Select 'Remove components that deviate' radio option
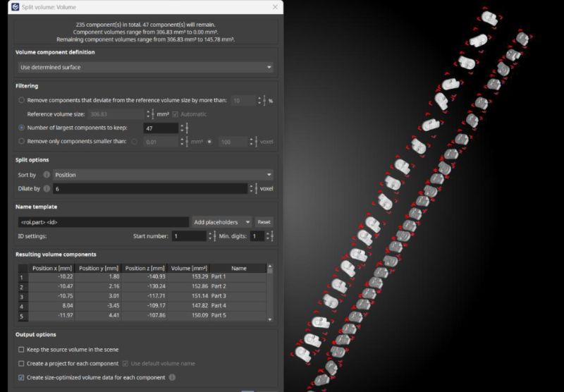564x392 pixels. coord(22,101)
